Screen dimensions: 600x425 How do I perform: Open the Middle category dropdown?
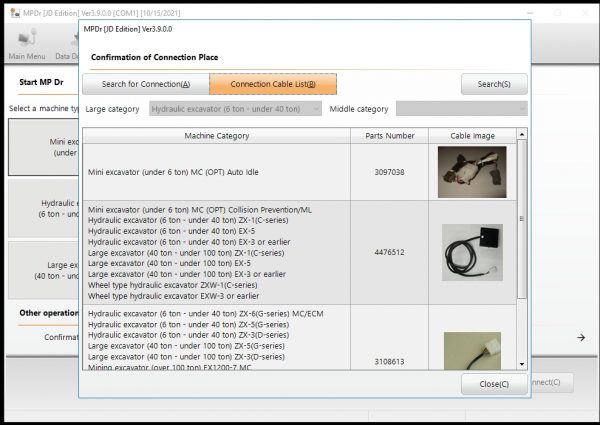coord(461,109)
